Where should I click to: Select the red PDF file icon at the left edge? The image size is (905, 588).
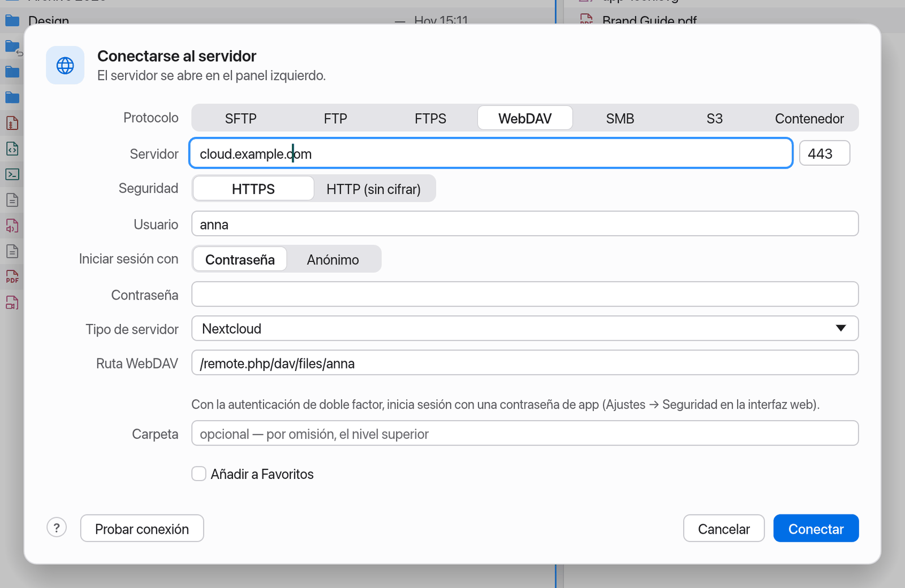point(12,277)
